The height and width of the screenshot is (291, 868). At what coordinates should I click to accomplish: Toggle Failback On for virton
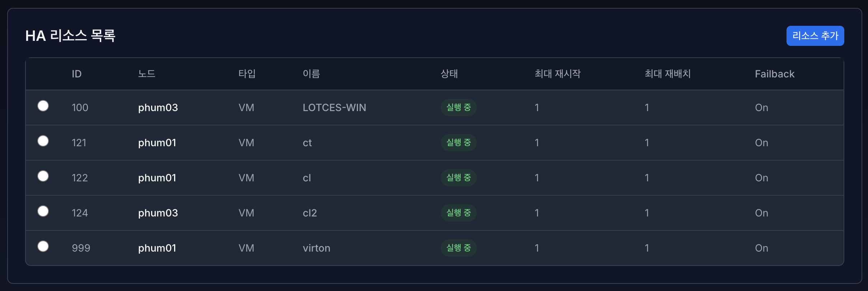pyautogui.click(x=761, y=248)
